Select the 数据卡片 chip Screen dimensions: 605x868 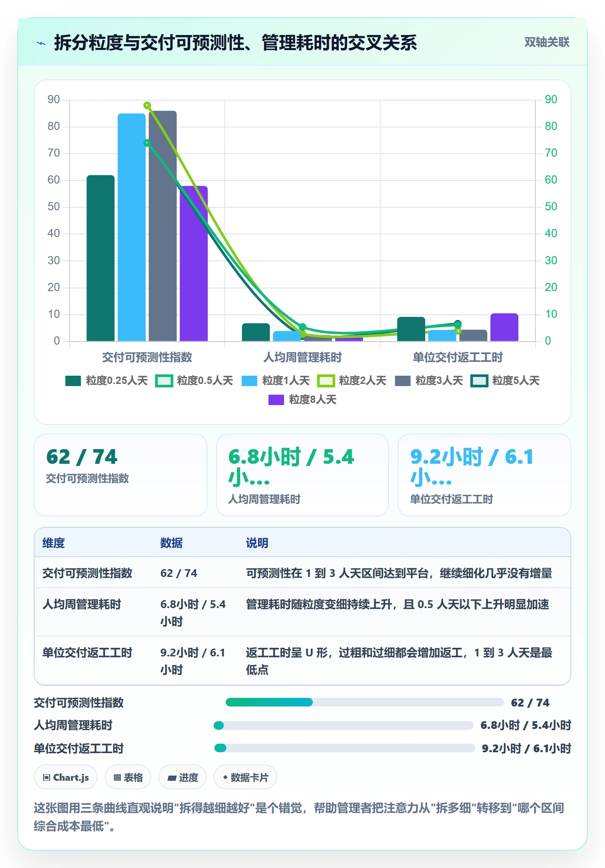[245, 777]
